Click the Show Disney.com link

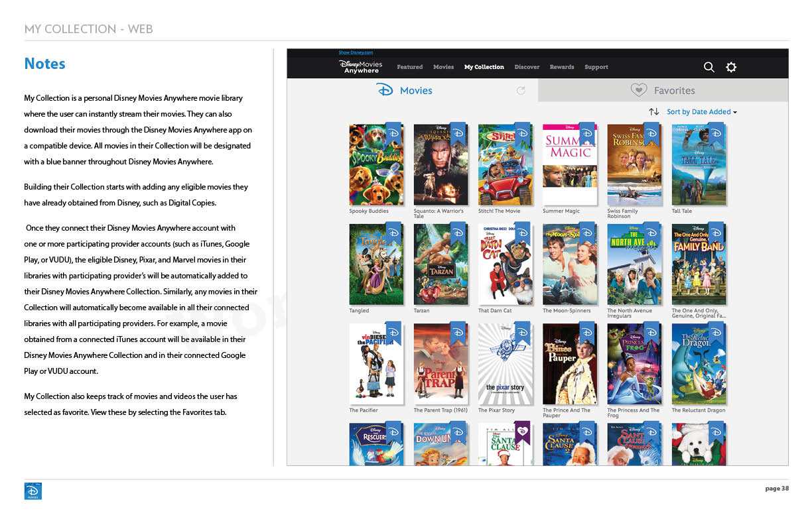356,52
